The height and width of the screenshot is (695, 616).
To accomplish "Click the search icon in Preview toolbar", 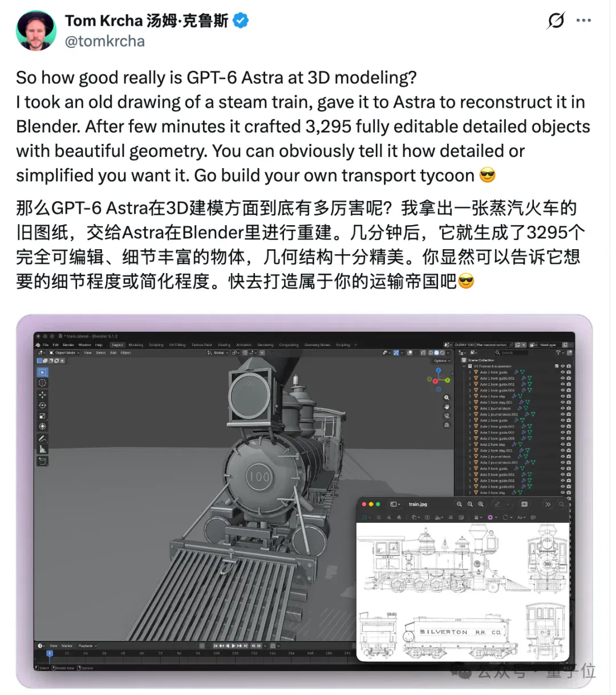I will pyautogui.click(x=561, y=504).
